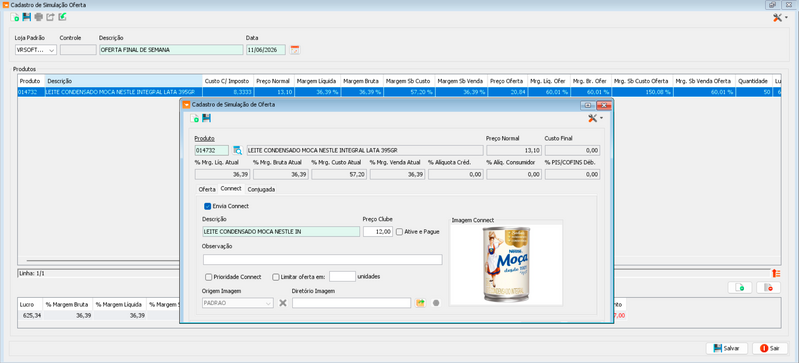Click 150,08 % cell in table row

pyautogui.click(x=642, y=92)
